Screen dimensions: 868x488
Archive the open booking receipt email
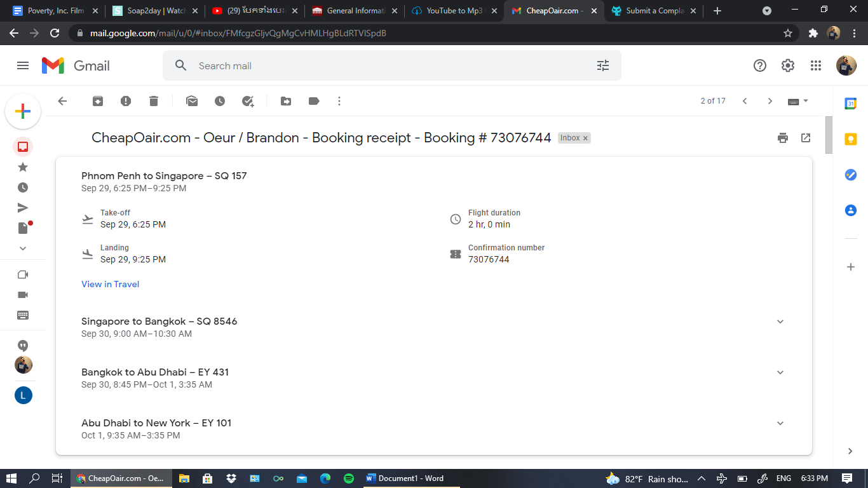tap(98, 101)
